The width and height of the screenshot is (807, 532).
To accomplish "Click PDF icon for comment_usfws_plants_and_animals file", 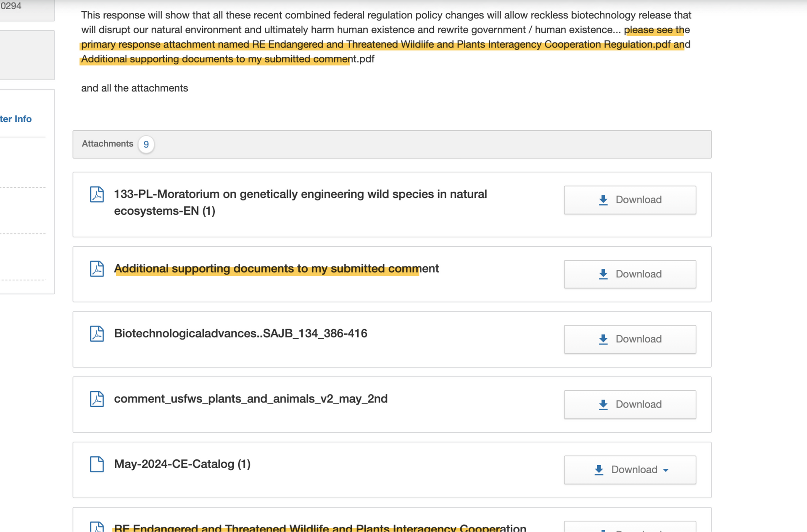I will (x=97, y=399).
